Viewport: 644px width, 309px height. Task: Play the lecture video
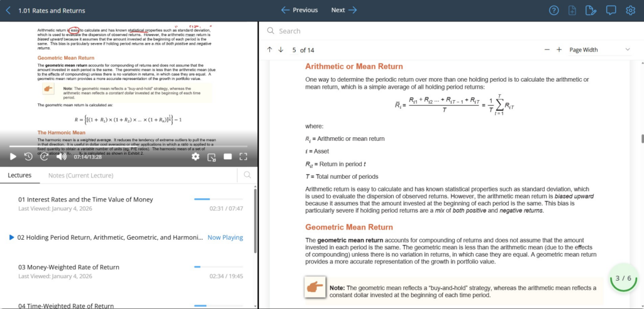pos(13,156)
